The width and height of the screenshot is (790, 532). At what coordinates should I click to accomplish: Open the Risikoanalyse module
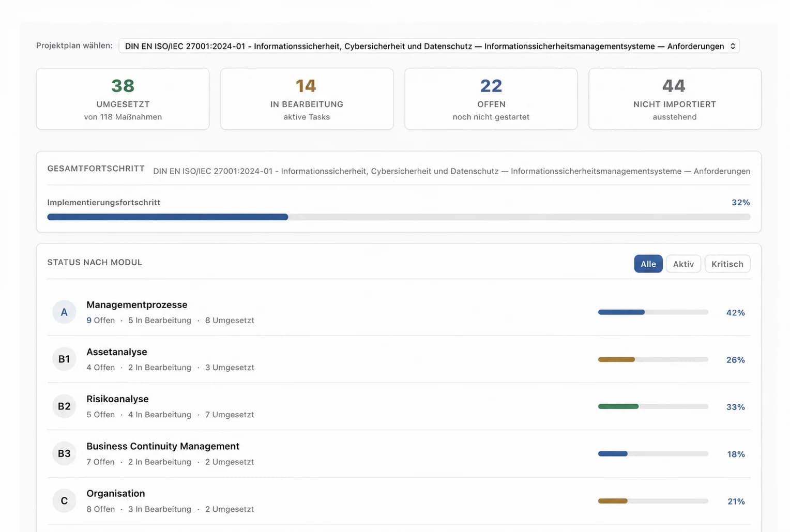pos(399,406)
